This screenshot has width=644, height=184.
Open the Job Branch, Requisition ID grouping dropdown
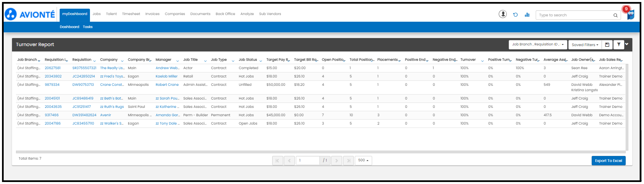click(538, 44)
